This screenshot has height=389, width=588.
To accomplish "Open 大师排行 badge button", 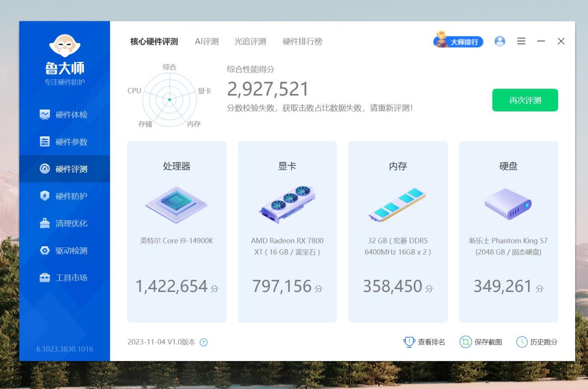I will tap(458, 40).
